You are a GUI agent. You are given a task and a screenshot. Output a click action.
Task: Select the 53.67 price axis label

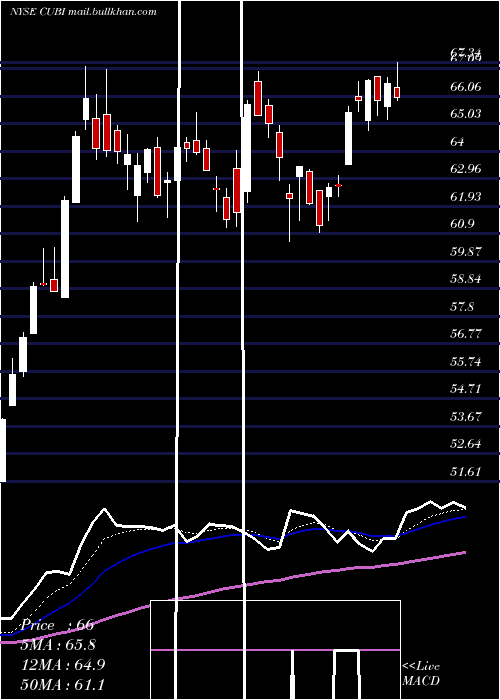click(466, 417)
